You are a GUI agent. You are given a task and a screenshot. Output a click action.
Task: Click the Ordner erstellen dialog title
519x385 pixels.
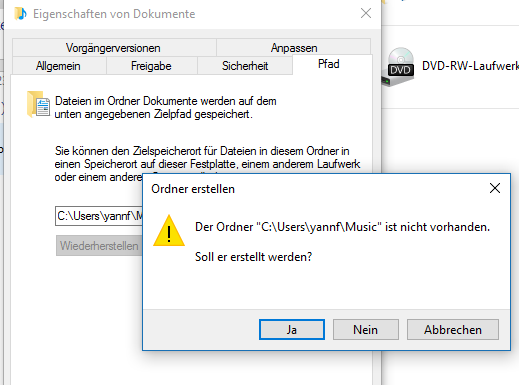(x=193, y=189)
